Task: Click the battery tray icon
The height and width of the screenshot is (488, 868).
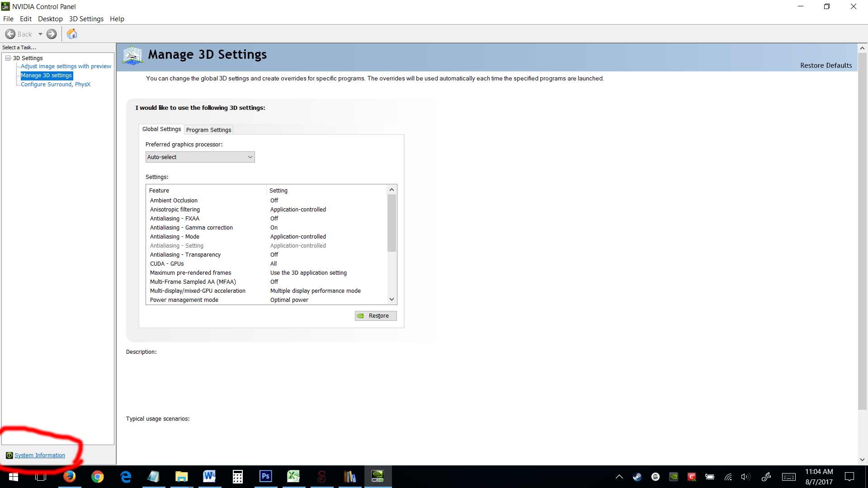Action: click(710, 477)
